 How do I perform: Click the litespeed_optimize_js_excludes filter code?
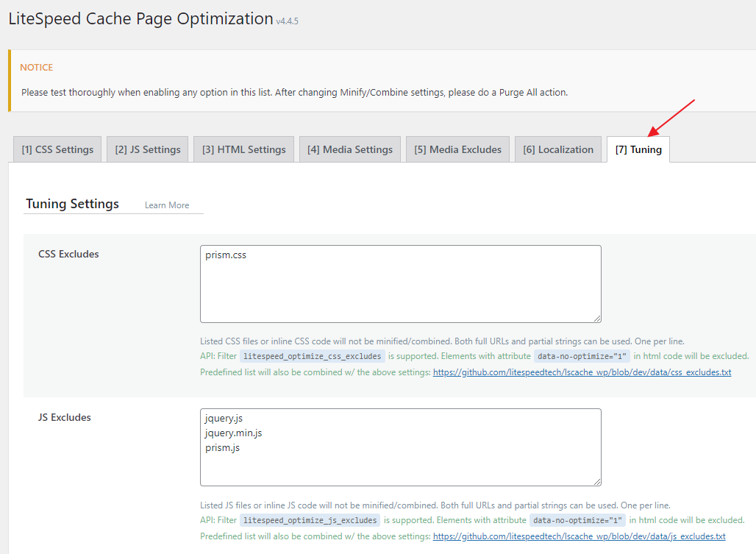(x=310, y=520)
